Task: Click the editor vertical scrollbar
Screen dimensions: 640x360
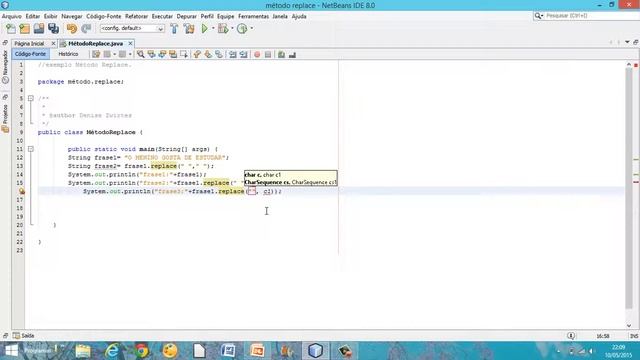Action: coord(629,188)
